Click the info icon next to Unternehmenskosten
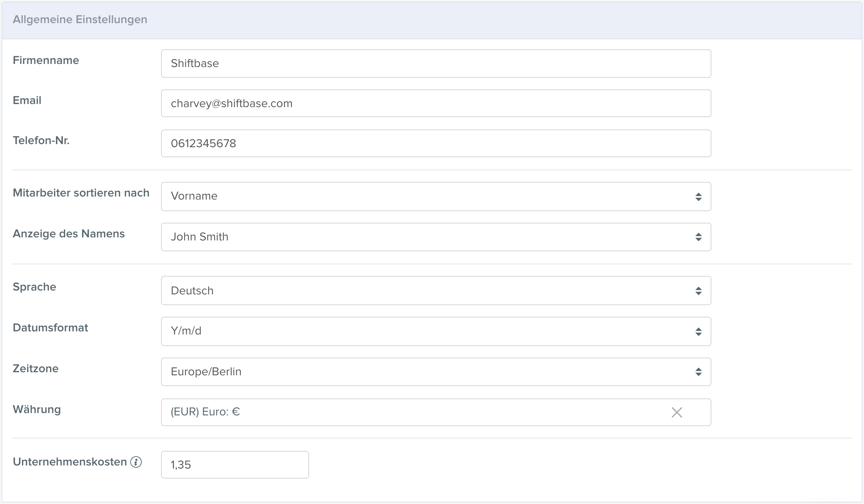 click(x=136, y=462)
